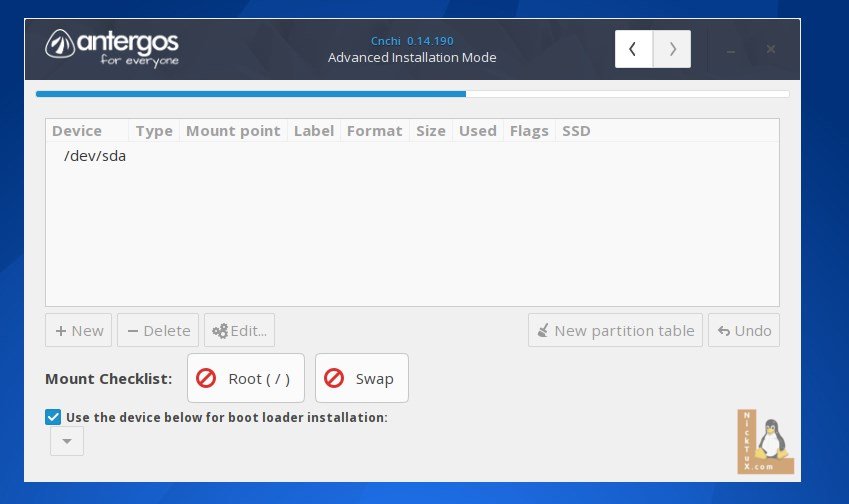The width and height of the screenshot is (849, 504).
Task: Click the SSD column header
Action: pos(576,131)
